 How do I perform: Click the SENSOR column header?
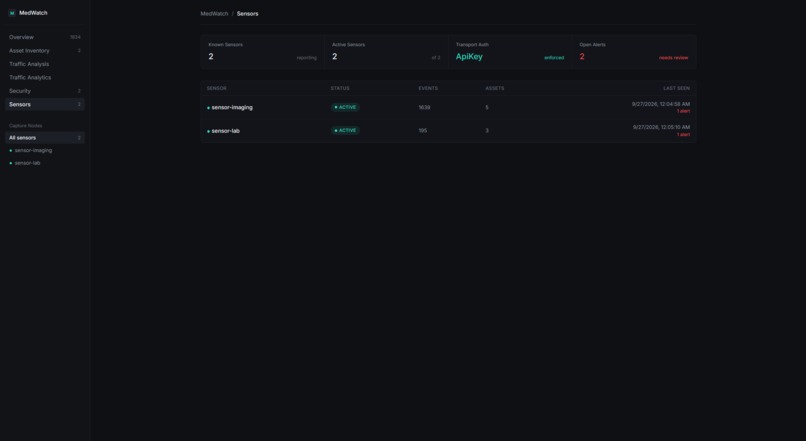[x=216, y=88]
